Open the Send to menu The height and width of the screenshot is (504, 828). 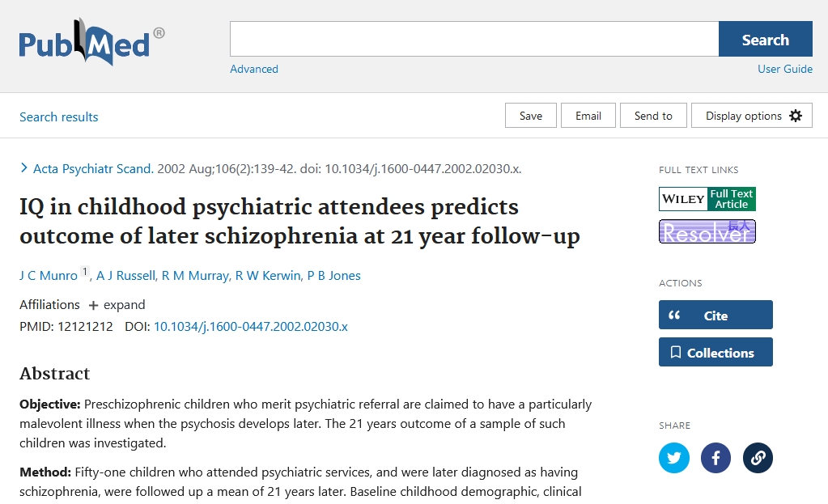point(653,116)
